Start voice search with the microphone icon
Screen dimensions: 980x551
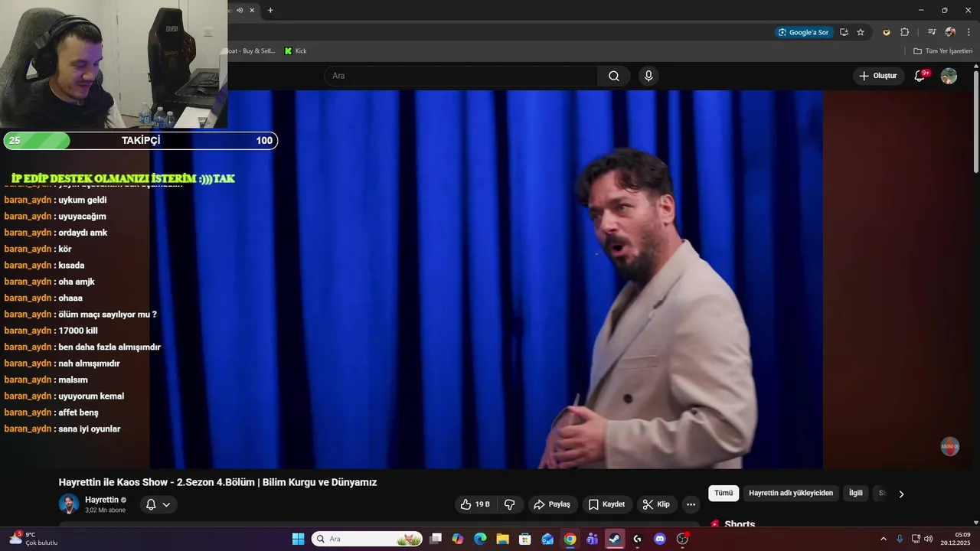point(648,76)
